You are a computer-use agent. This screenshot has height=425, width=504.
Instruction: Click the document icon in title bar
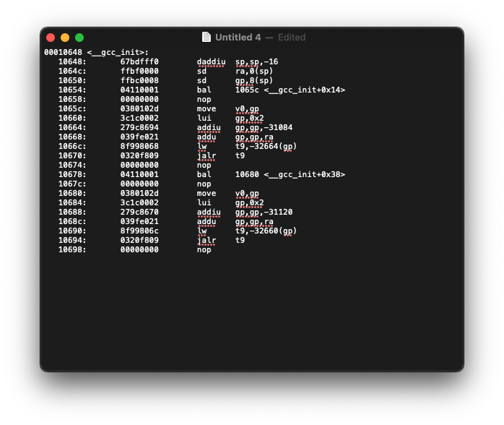coord(207,38)
